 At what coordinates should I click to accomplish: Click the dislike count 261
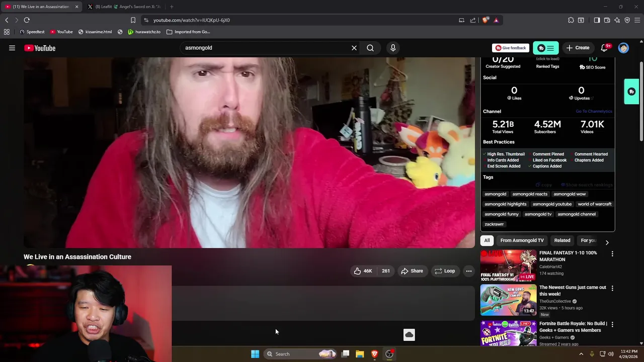click(385, 271)
